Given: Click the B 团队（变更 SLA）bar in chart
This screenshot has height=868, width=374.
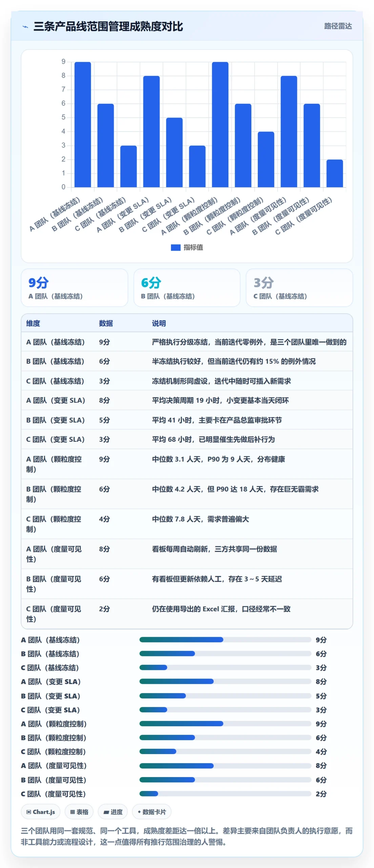Looking at the screenshot, I should pos(174,152).
